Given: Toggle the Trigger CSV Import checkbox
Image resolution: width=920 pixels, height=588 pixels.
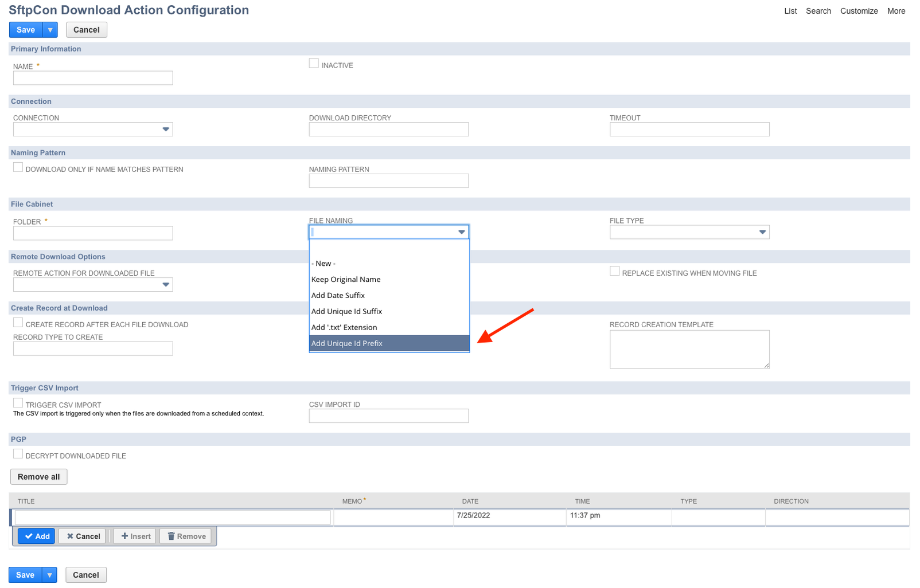Looking at the screenshot, I should [x=18, y=403].
